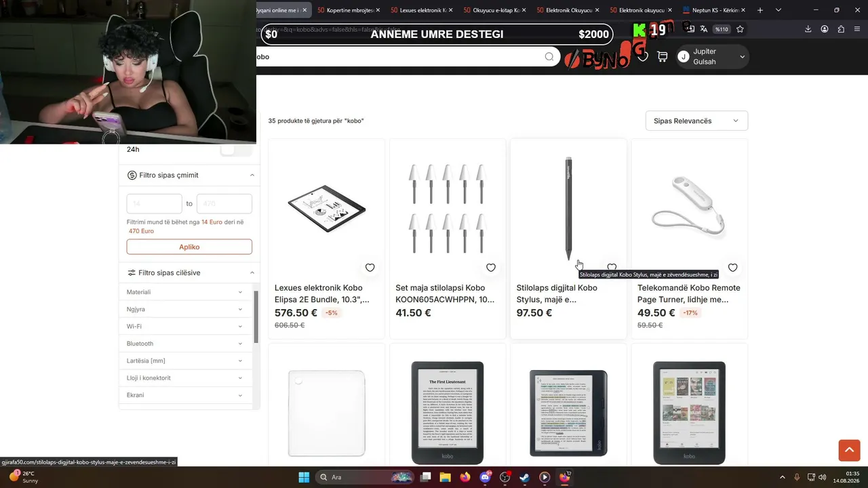Switch to the Neptun KS tab
The height and width of the screenshot is (488, 868).
point(714,10)
